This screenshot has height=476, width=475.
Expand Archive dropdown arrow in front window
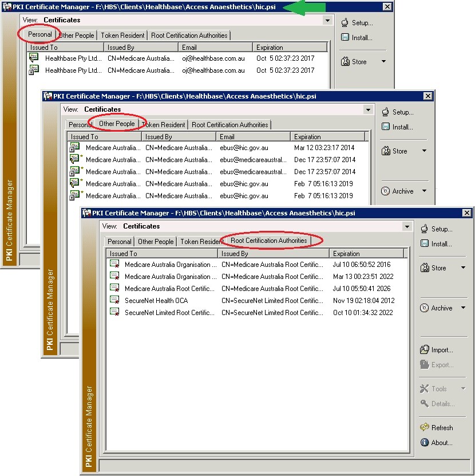pos(463,308)
